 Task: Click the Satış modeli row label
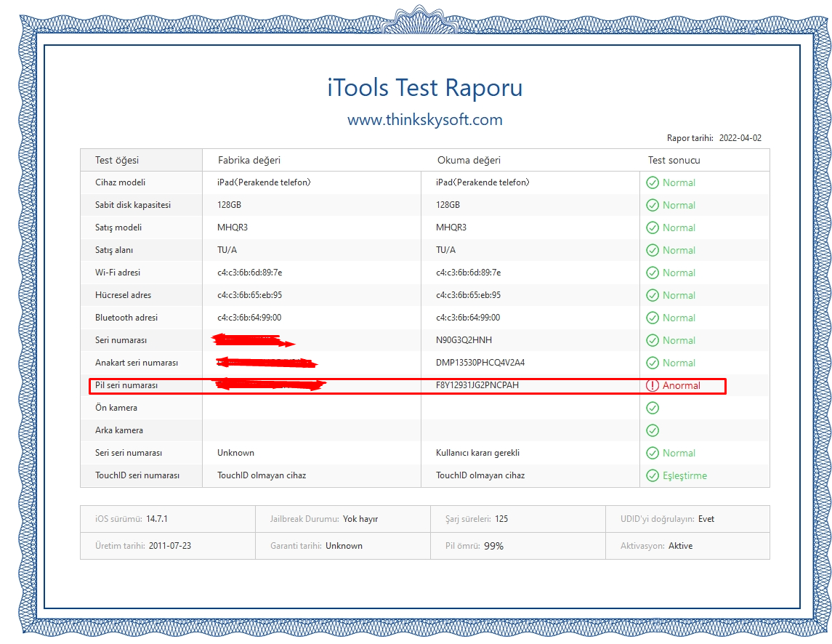[x=118, y=228]
